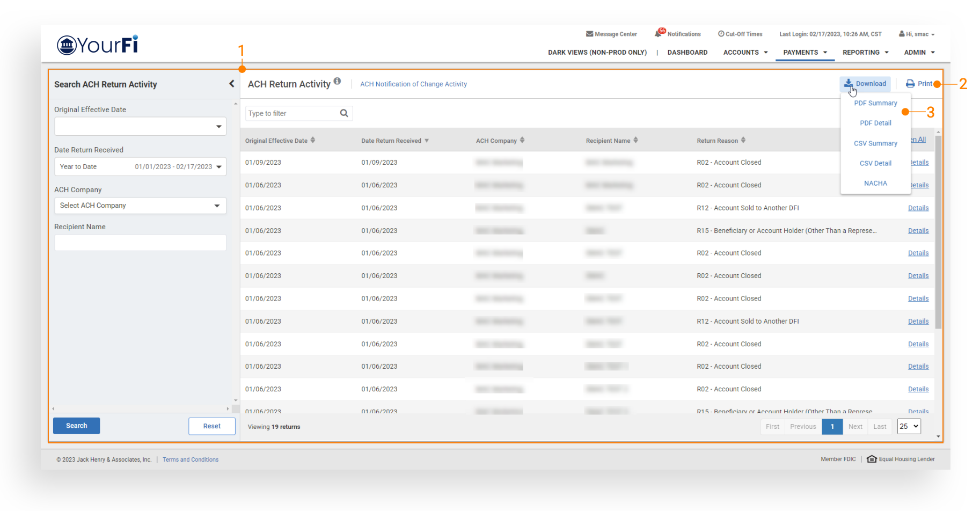Click the YourFi logo
This screenshot has height=511, width=980.
97,45
